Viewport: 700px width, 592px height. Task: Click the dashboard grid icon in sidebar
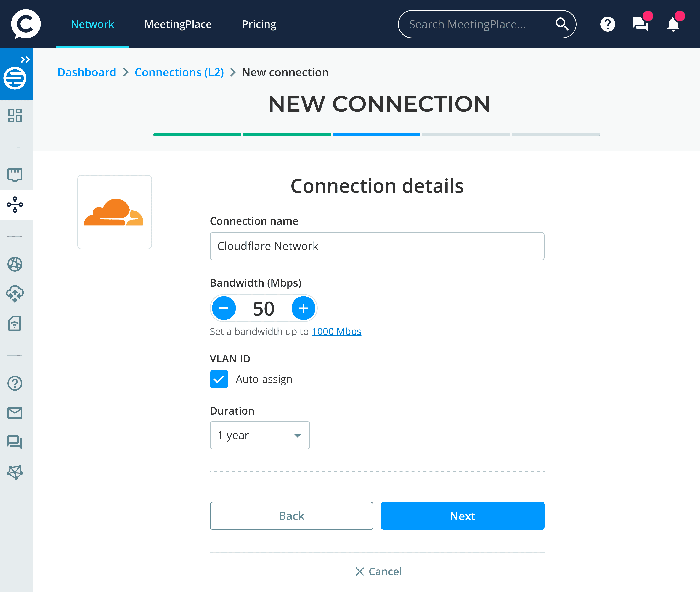tap(15, 116)
